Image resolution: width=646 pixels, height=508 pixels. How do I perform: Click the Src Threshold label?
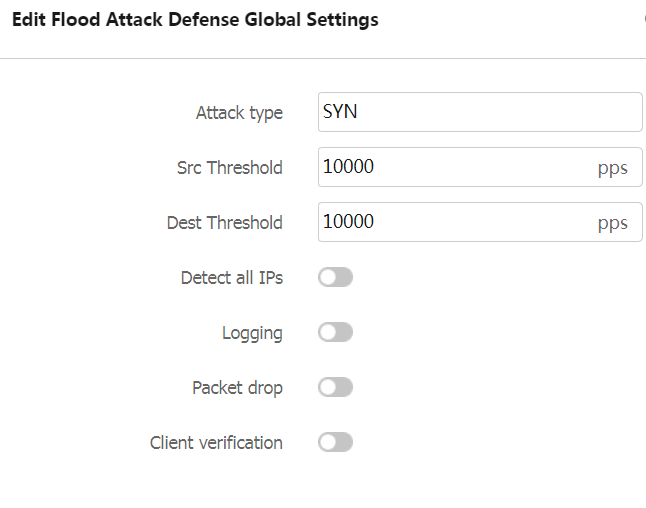(230, 168)
